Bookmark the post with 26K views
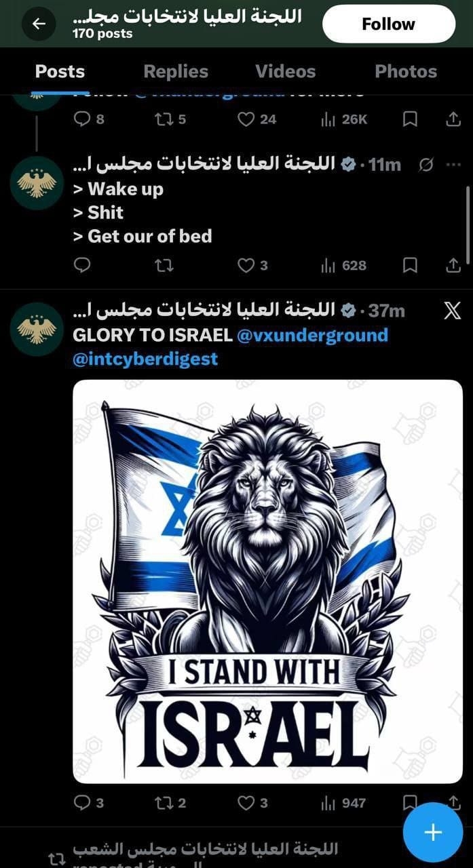 point(410,119)
